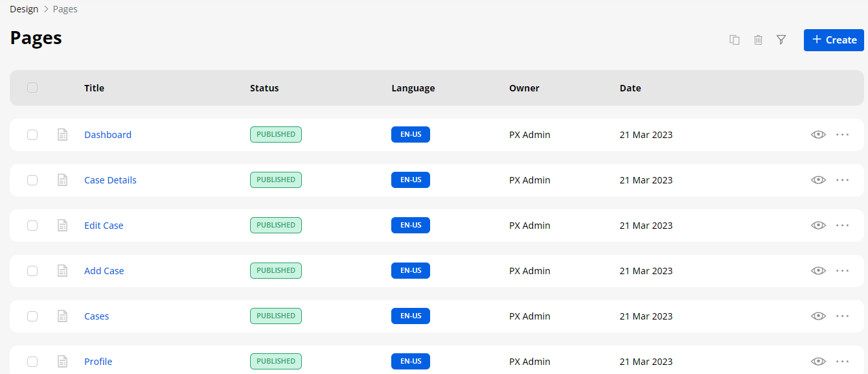Check the Case Details row checkbox
The image size is (868, 374).
(32, 180)
